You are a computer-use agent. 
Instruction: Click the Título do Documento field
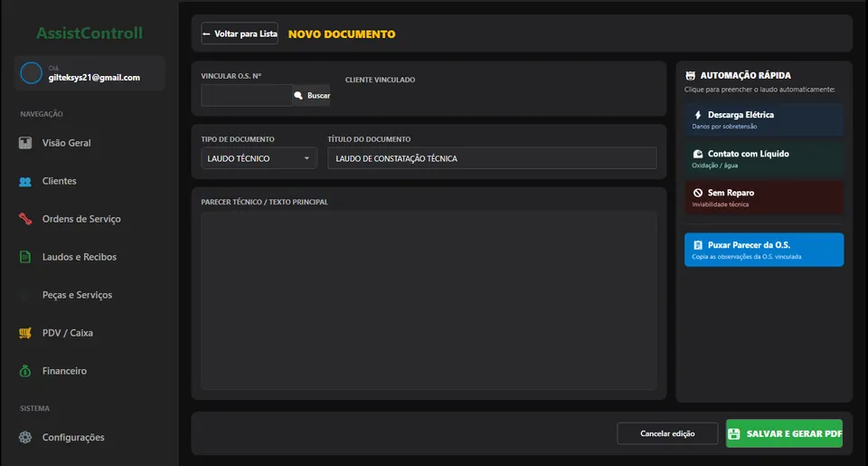pyautogui.click(x=492, y=158)
